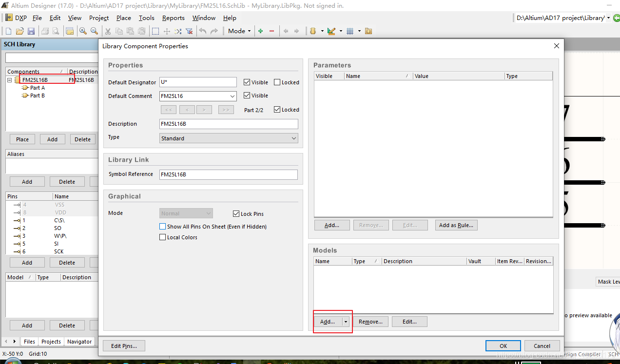Image resolution: width=620 pixels, height=364 pixels.
Task: Click the Zoom In magnifier icon
Action: tap(83, 31)
